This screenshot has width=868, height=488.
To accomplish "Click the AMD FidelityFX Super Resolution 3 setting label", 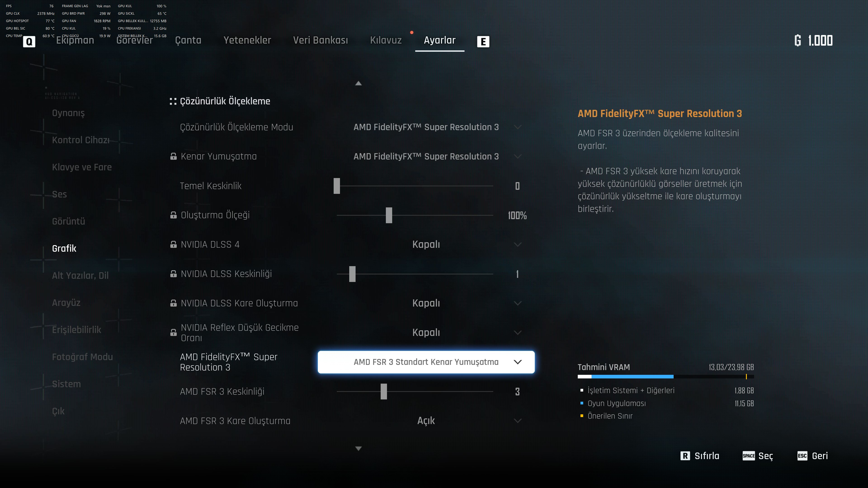I will click(x=229, y=362).
